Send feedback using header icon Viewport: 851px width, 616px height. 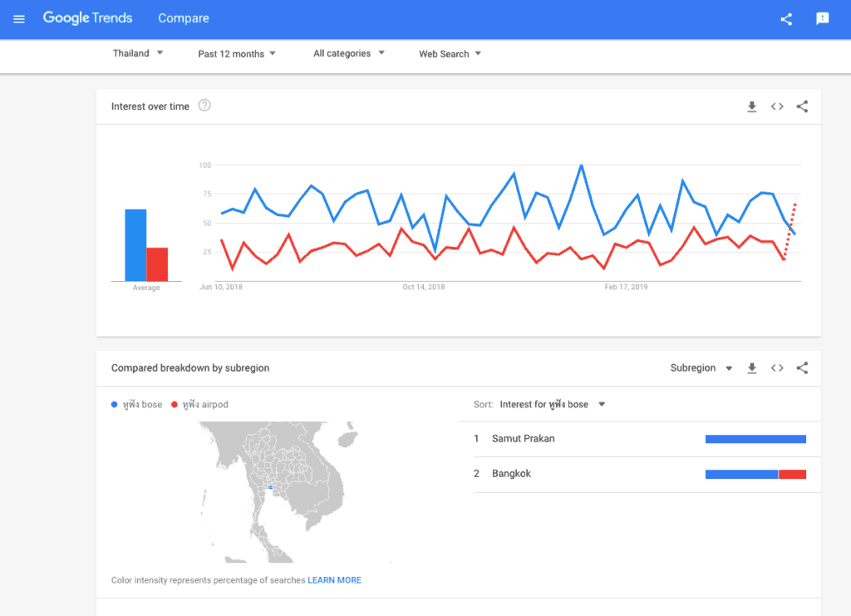pos(822,18)
